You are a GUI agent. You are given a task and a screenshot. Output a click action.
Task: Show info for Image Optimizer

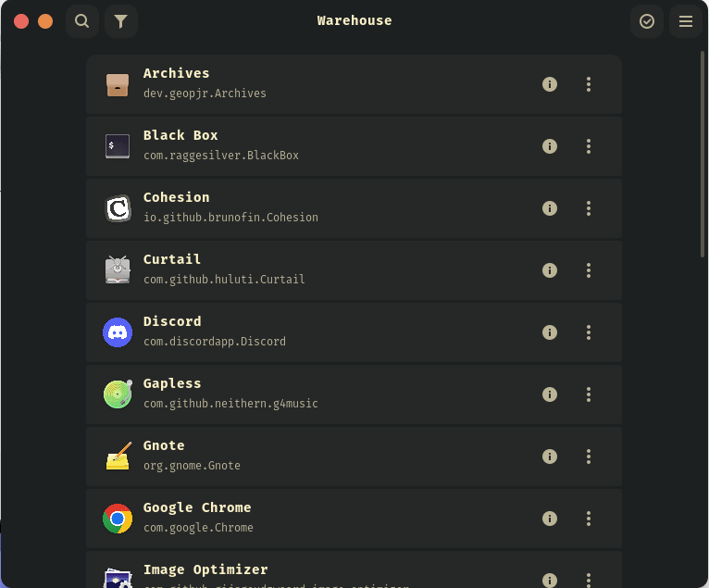[x=550, y=580]
